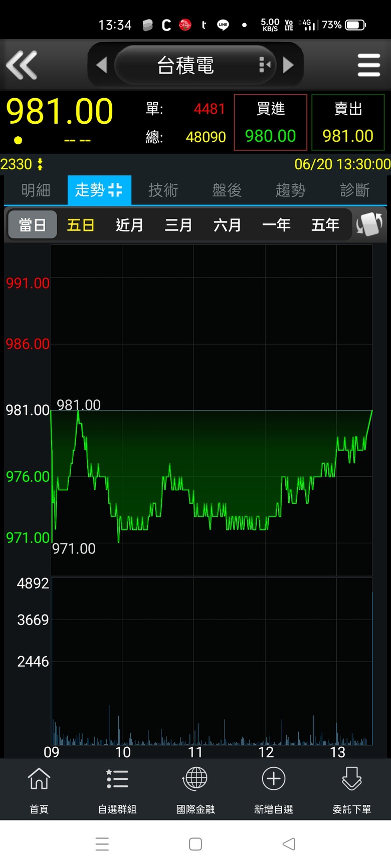Select the 五日 period
The height and width of the screenshot is (868, 391).
[81, 225]
